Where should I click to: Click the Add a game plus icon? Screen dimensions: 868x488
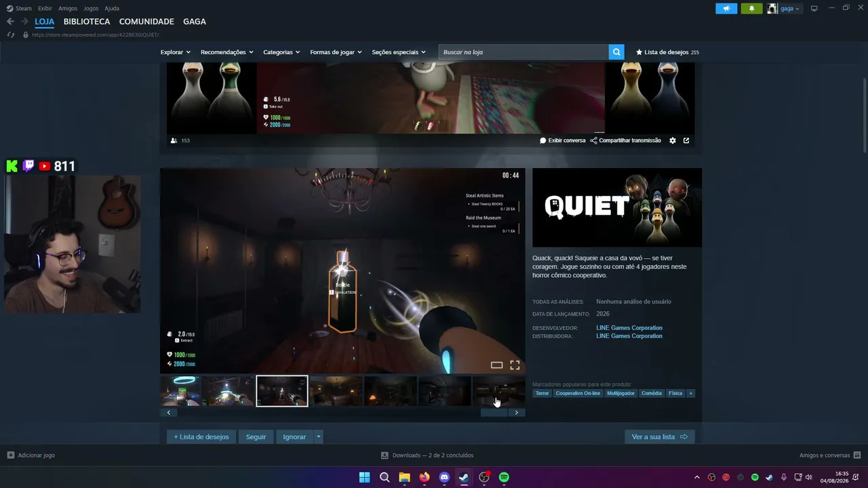click(x=11, y=455)
